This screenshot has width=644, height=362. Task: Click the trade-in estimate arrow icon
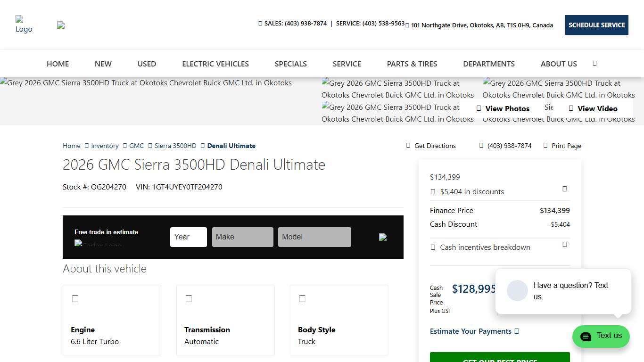[x=383, y=237]
